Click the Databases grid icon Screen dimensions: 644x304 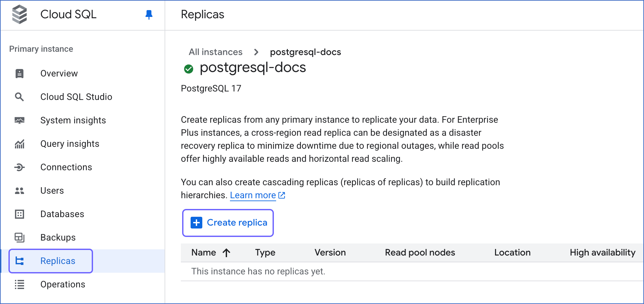[20, 214]
